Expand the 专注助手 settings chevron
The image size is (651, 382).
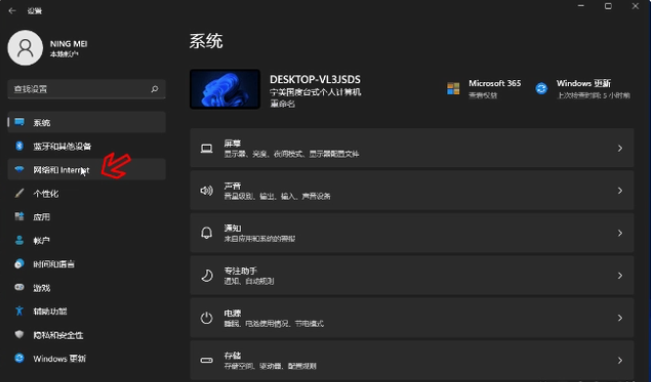pyautogui.click(x=620, y=275)
